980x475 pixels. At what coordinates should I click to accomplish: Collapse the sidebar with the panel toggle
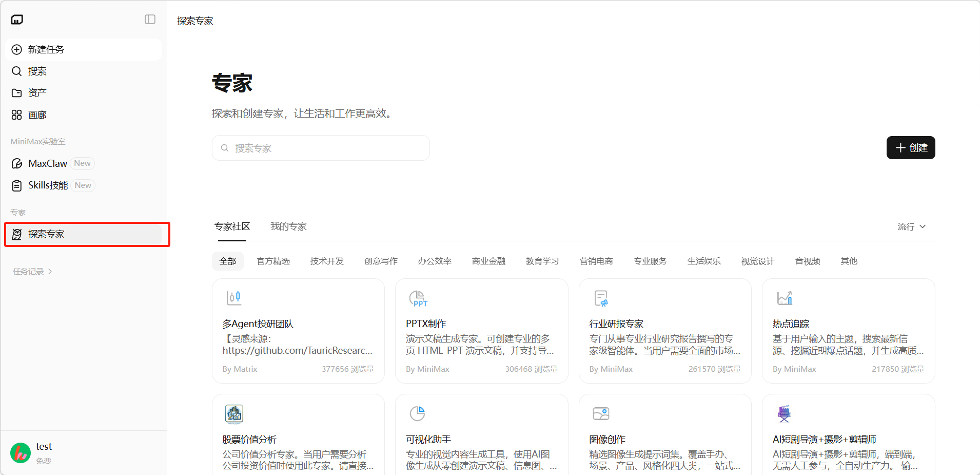click(x=150, y=20)
